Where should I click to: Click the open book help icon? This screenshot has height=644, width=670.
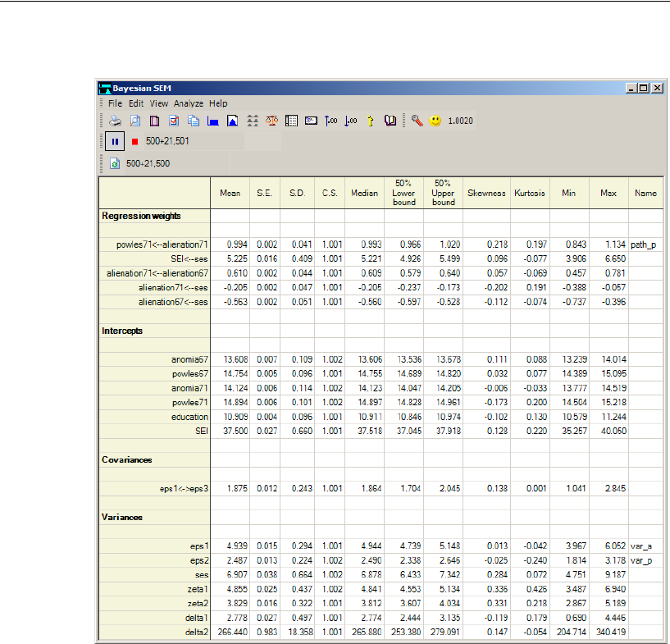point(390,121)
